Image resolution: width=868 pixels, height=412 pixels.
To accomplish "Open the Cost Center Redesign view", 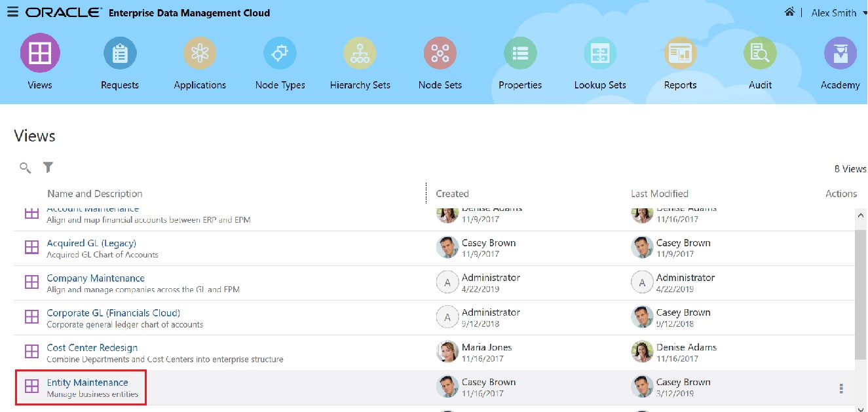I will 92,347.
